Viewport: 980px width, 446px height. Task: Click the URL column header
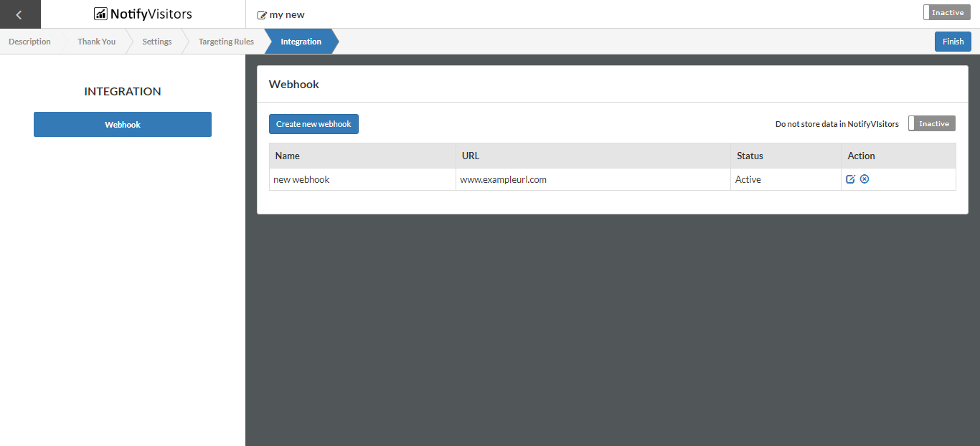593,156
